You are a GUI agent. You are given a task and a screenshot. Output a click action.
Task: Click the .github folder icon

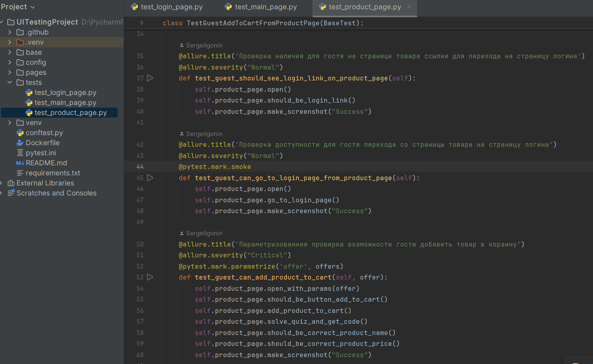(x=20, y=32)
